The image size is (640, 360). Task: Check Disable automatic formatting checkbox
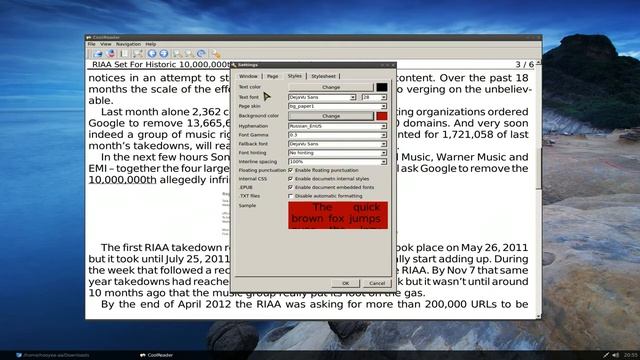pyautogui.click(x=291, y=196)
